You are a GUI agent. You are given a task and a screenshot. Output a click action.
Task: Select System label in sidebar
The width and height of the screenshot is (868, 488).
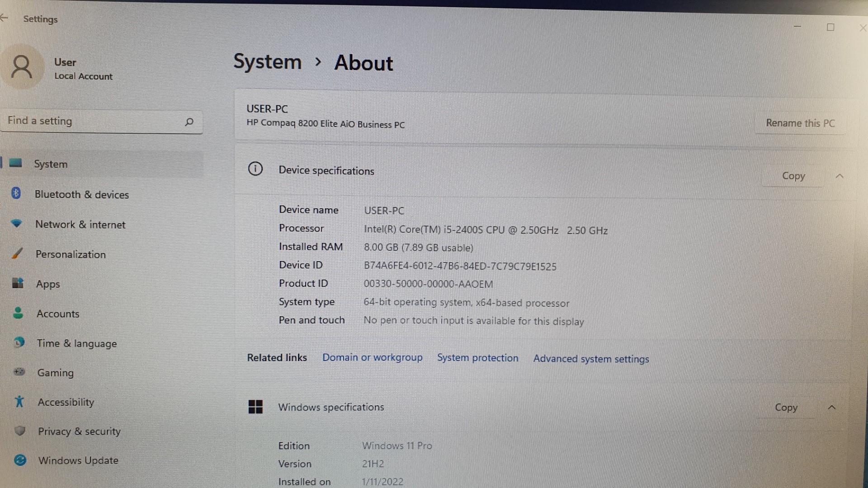(51, 164)
